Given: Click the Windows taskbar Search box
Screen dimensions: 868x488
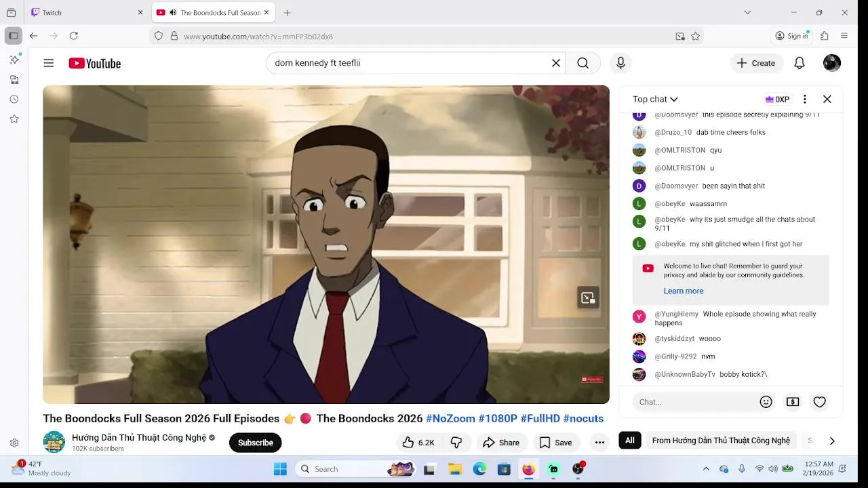Looking at the screenshot, I should pyautogui.click(x=355, y=469).
